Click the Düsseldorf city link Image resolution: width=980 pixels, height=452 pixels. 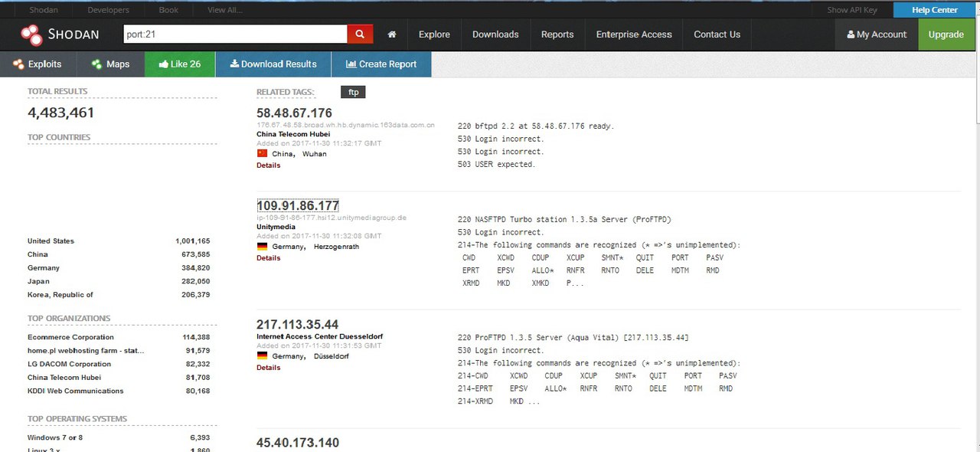click(x=332, y=356)
